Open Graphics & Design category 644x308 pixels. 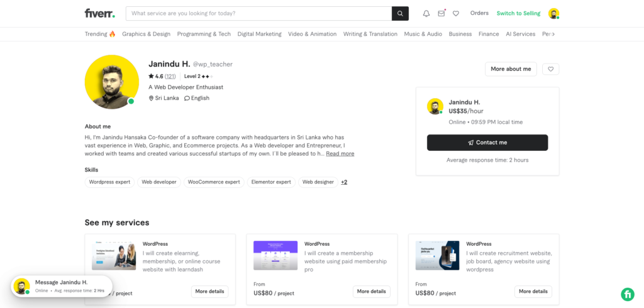[146, 34]
